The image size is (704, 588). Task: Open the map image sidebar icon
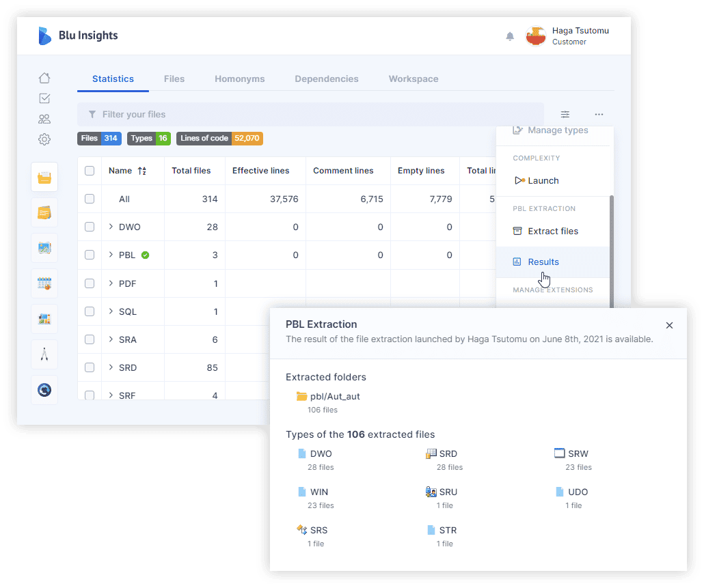click(44, 248)
